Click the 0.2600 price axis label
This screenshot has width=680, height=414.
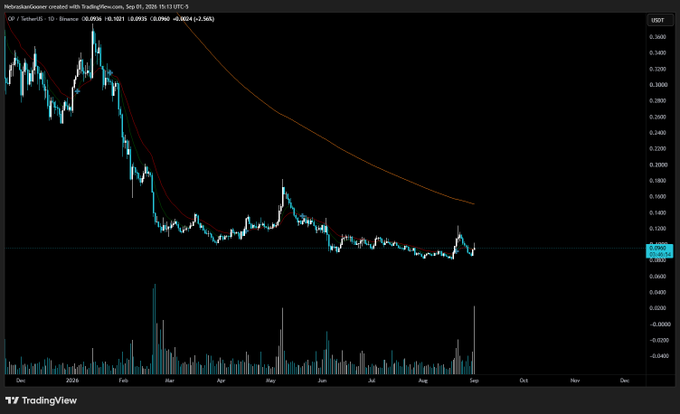(x=657, y=117)
